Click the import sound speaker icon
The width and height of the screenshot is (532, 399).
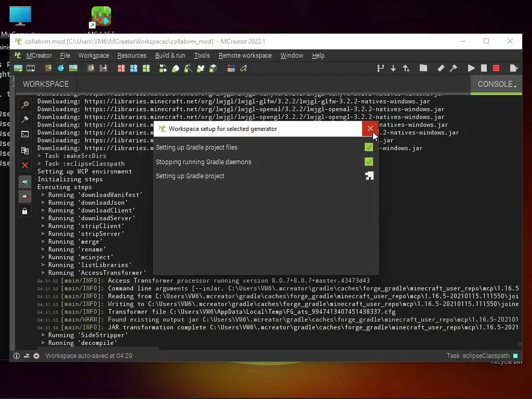(91, 69)
